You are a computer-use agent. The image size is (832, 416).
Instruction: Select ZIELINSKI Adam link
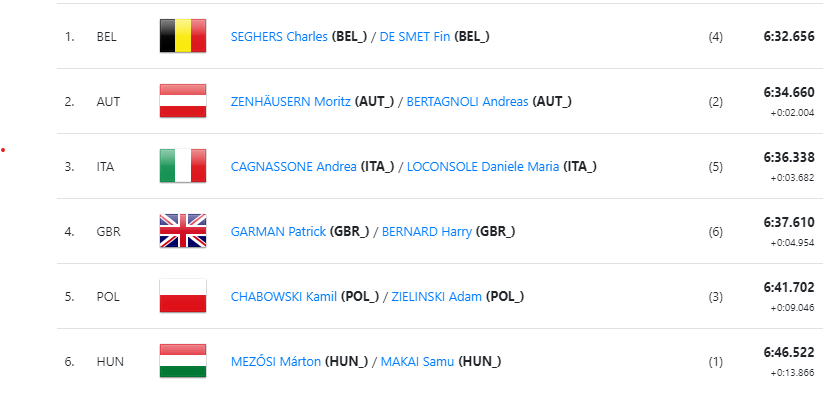tap(437, 297)
